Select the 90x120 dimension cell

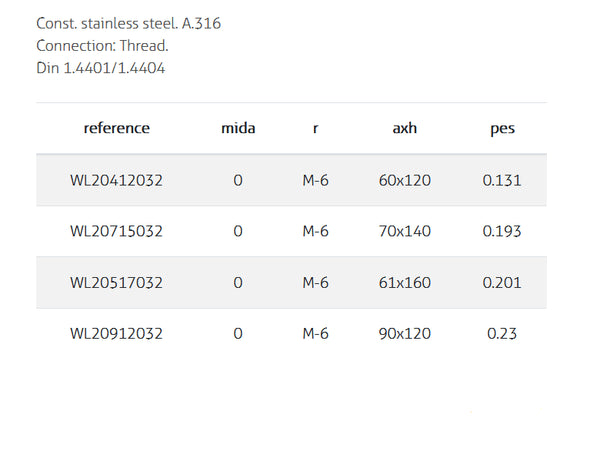tap(407, 334)
